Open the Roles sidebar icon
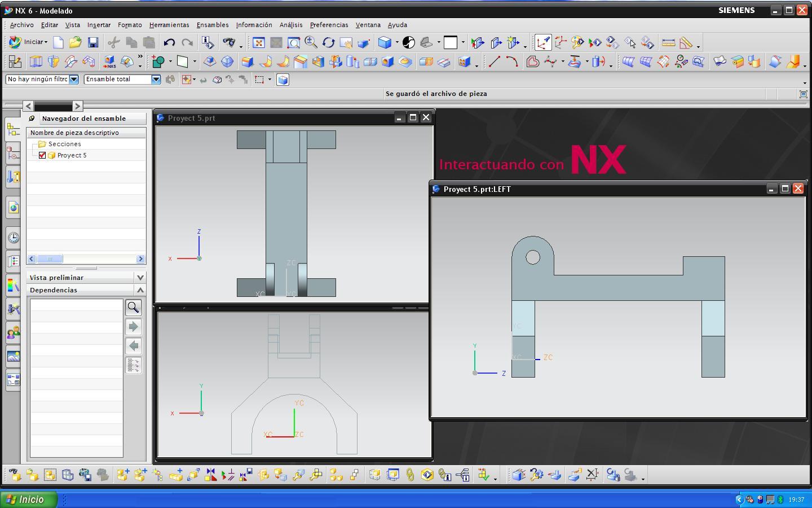Screen dimensions: 812x508 (14, 333)
